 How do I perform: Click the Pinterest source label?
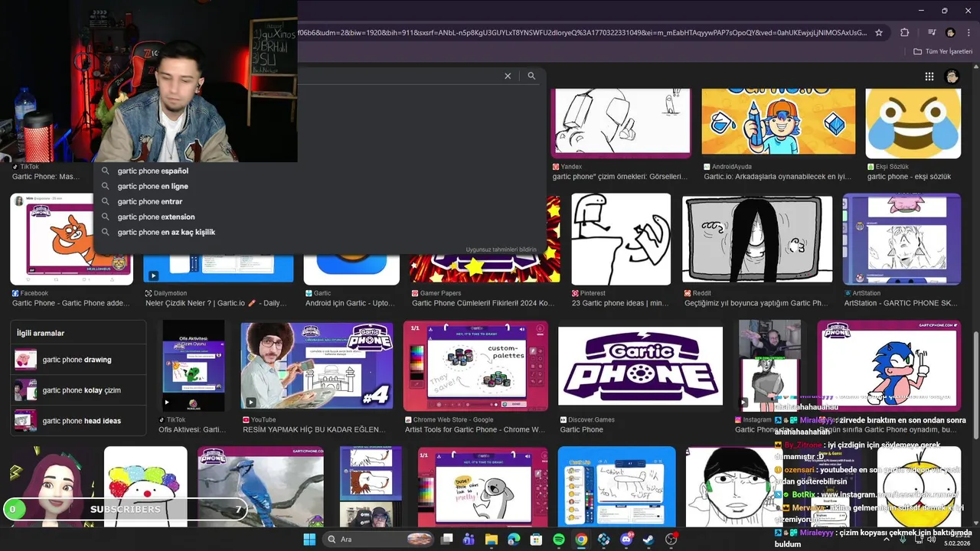tap(593, 293)
